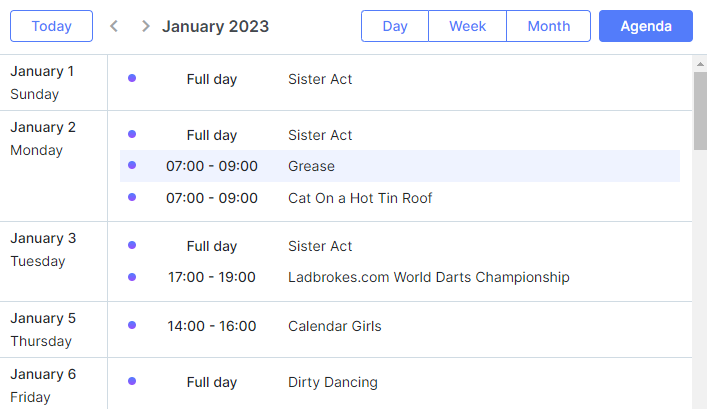This screenshot has height=409, width=707.
Task: Select the Agenda view button
Action: [x=646, y=26]
